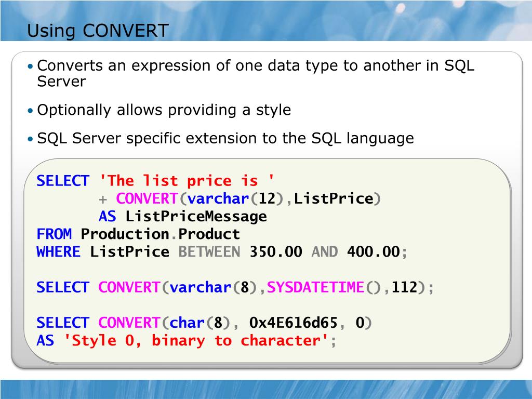Click the binary literal '0x4E616d65'
Viewport: 532px width, 399px height.
[293, 323]
